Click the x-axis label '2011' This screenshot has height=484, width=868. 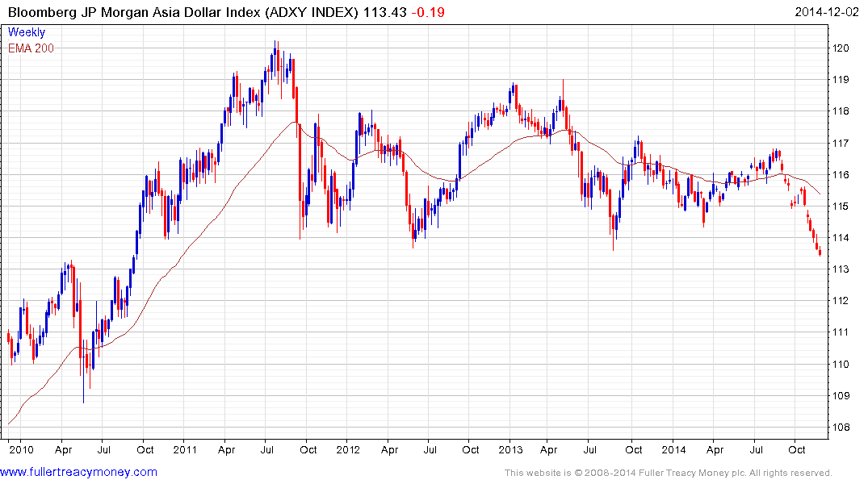click(185, 449)
